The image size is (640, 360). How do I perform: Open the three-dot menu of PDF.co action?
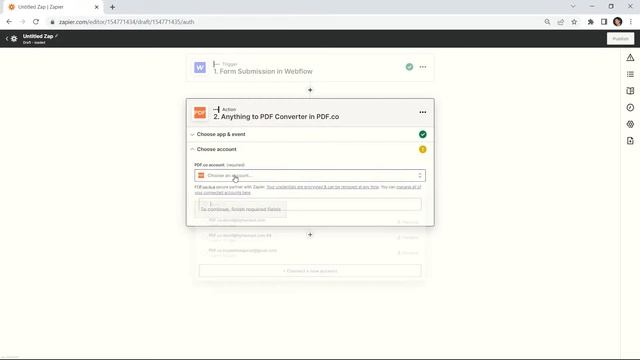[x=422, y=112]
